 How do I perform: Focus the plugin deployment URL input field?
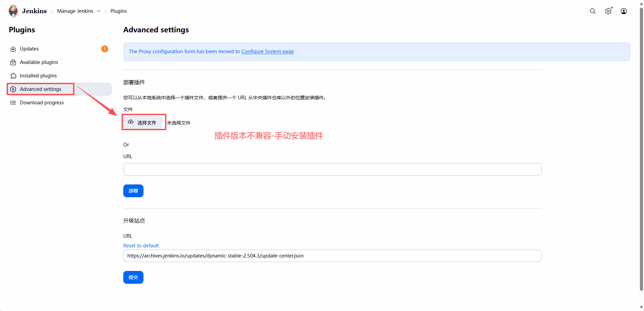[x=332, y=169]
